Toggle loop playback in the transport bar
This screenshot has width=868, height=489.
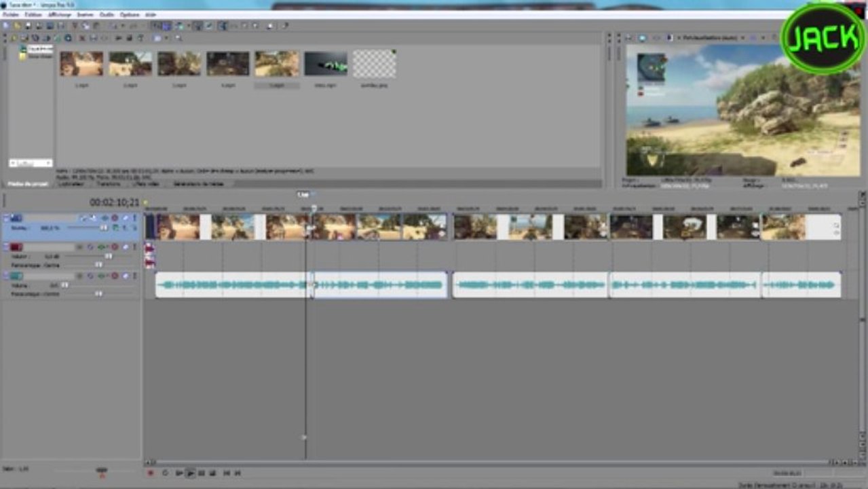coord(166,473)
